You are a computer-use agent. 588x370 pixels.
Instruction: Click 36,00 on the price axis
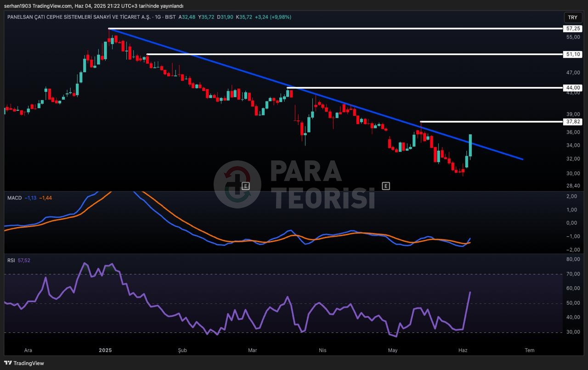pyautogui.click(x=573, y=132)
